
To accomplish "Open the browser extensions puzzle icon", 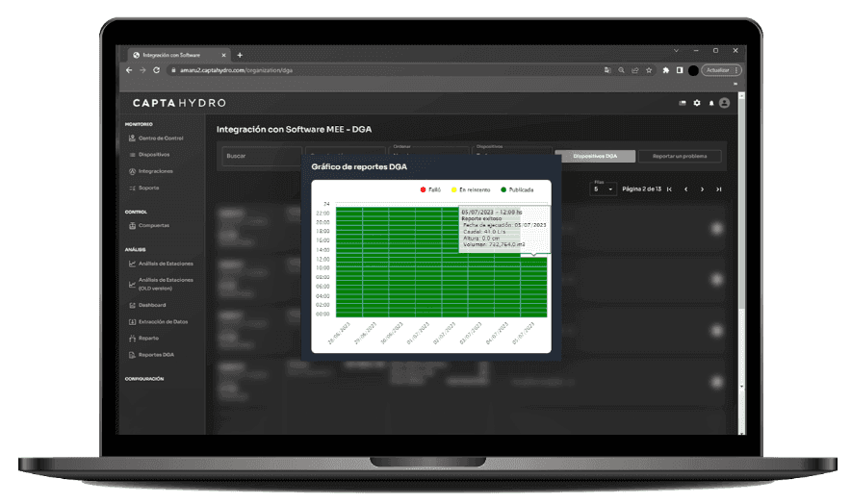I will [x=665, y=70].
